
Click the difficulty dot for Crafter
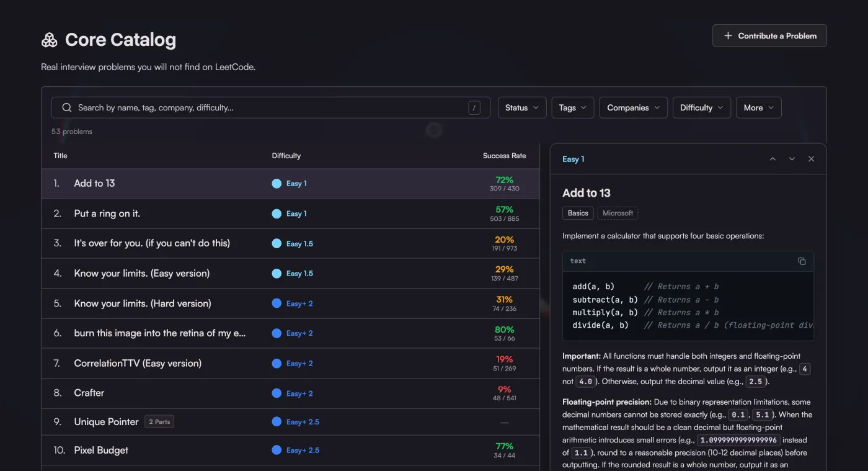click(277, 393)
